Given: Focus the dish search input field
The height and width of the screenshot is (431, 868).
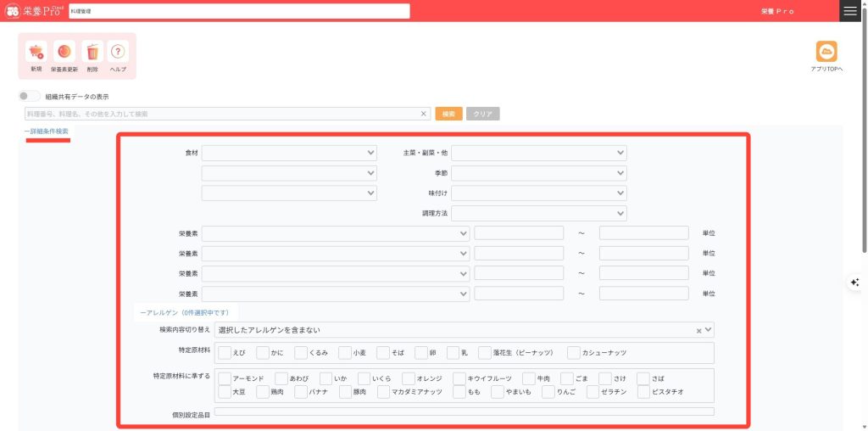Looking at the screenshot, I should click(227, 114).
